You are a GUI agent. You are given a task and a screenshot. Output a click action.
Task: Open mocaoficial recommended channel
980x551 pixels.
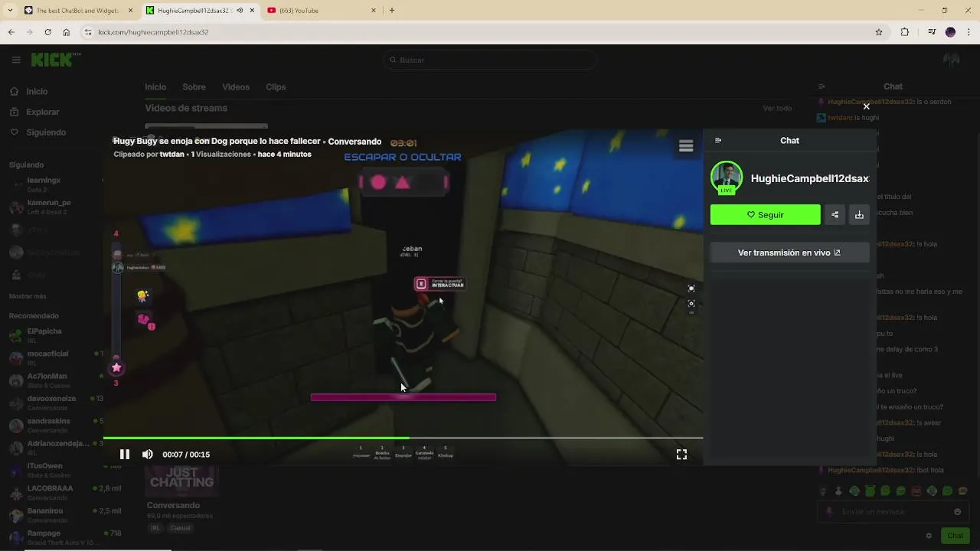coord(54,358)
